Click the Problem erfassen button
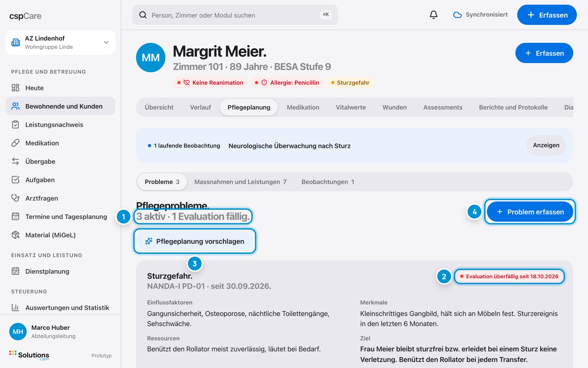Viewport: 588px width, 368px height. point(530,212)
